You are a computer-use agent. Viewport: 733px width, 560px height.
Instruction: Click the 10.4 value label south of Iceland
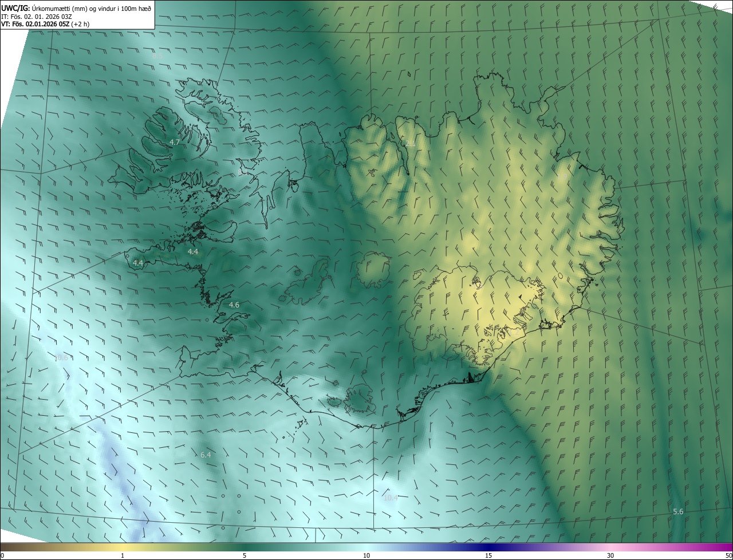pos(390,498)
